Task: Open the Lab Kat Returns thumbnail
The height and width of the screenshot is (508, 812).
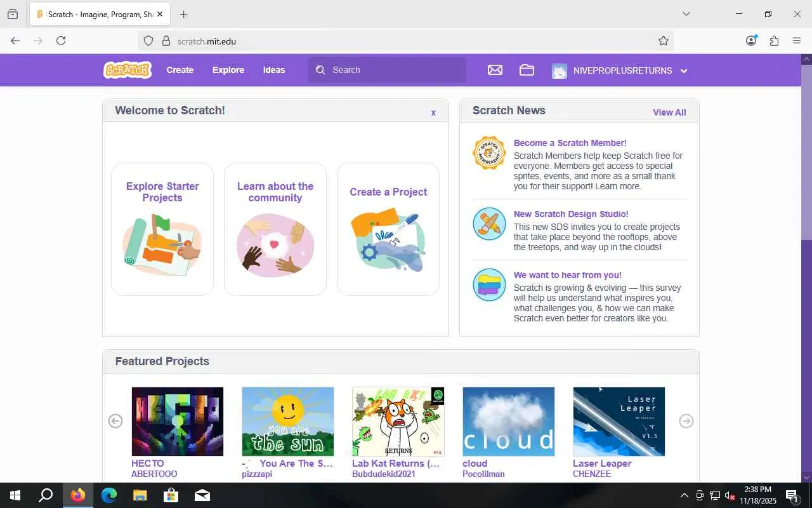Action: pyautogui.click(x=398, y=422)
